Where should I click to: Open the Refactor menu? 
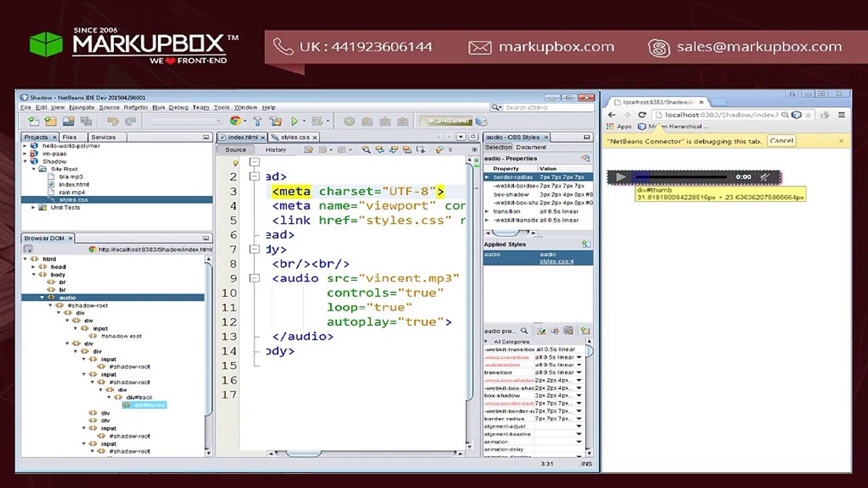[136, 107]
